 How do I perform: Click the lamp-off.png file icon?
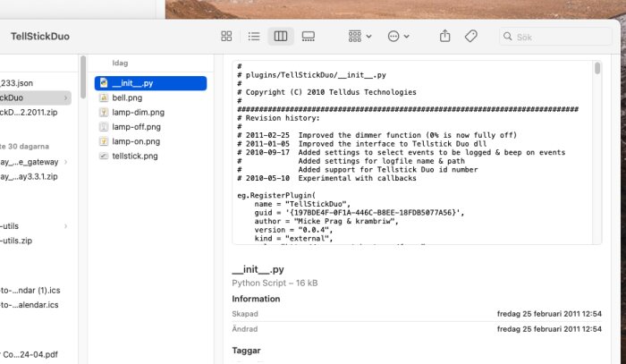point(104,127)
